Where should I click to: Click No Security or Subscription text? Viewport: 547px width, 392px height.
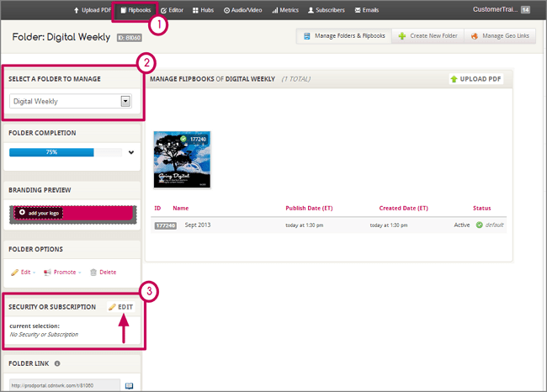(44, 335)
